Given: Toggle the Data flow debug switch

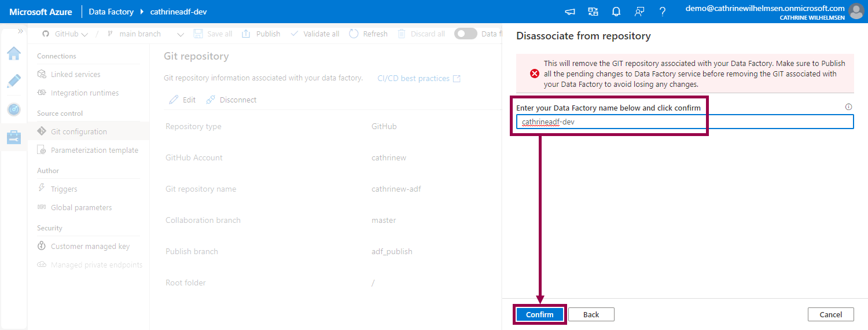Looking at the screenshot, I should (465, 34).
